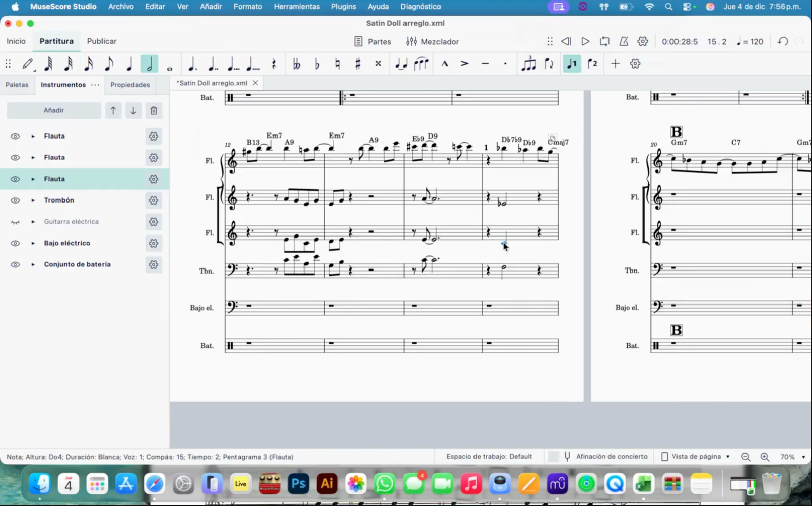Show Guitarra eléctrica instrument

15,222
